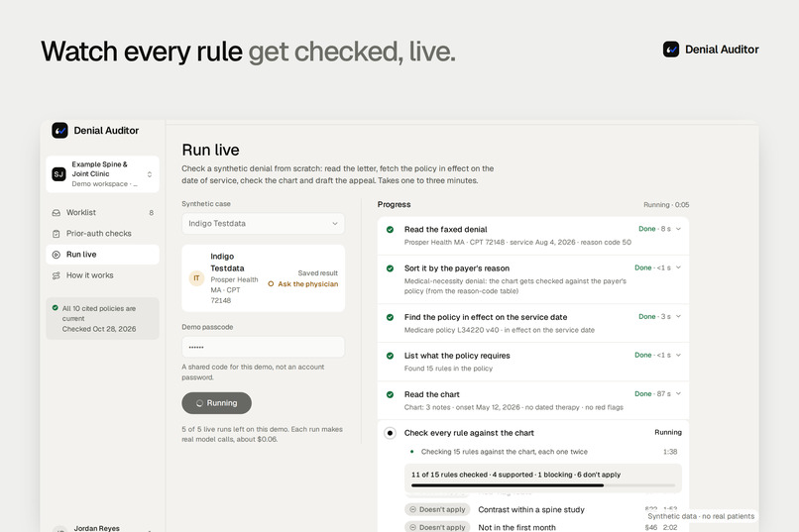Click the Jordan Reyes user profile
The width and height of the screenshot is (799, 532).
coord(102,528)
